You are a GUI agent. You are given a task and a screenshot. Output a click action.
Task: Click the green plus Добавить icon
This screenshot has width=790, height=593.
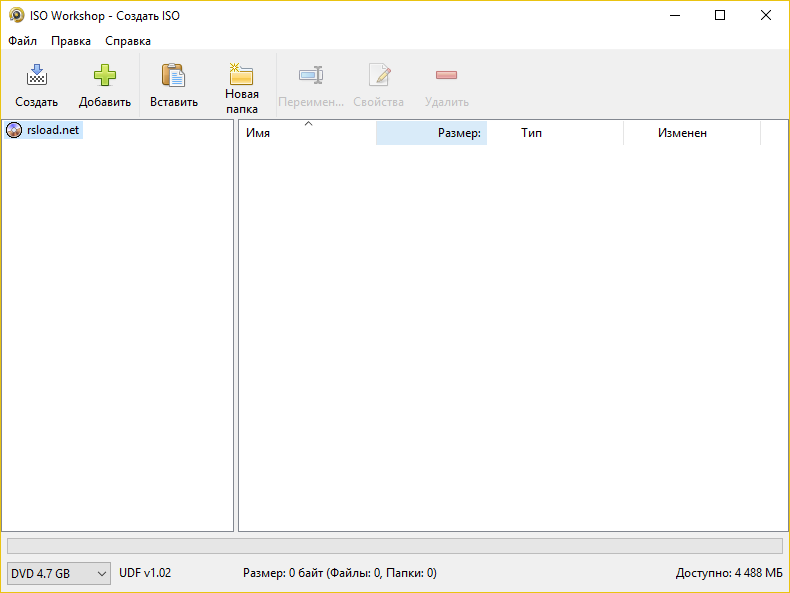click(x=105, y=75)
